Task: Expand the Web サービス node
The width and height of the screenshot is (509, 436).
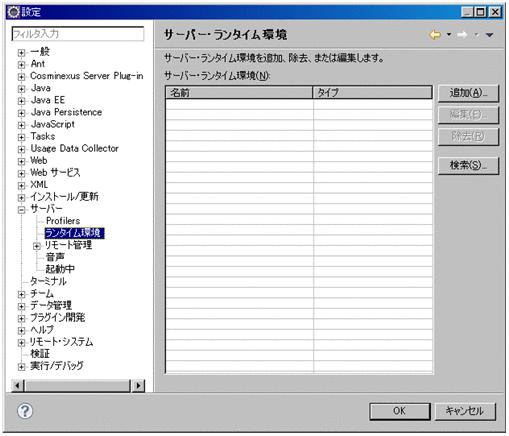Action: [21, 173]
